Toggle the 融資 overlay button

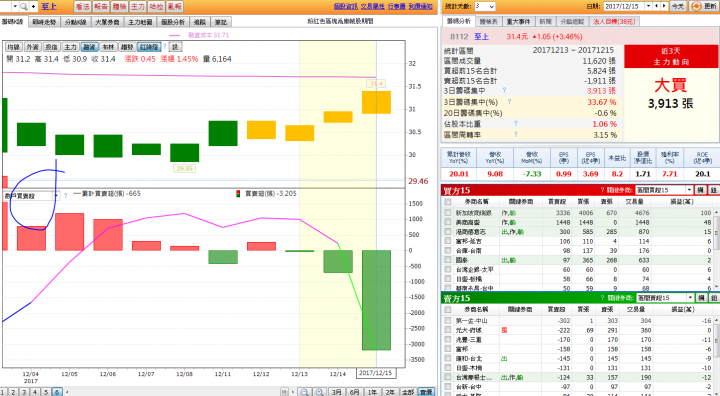pyautogui.click(x=89, y=47)
